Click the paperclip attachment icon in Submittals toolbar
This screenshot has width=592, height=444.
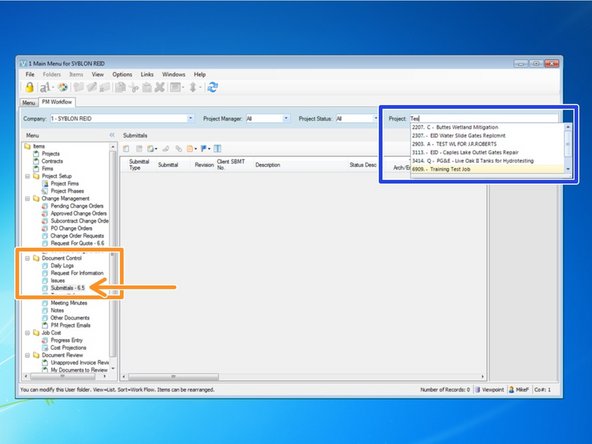pos(179,149)
